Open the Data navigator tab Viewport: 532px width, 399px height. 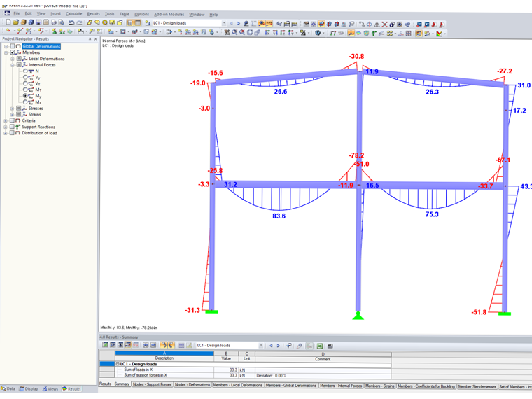8,388
